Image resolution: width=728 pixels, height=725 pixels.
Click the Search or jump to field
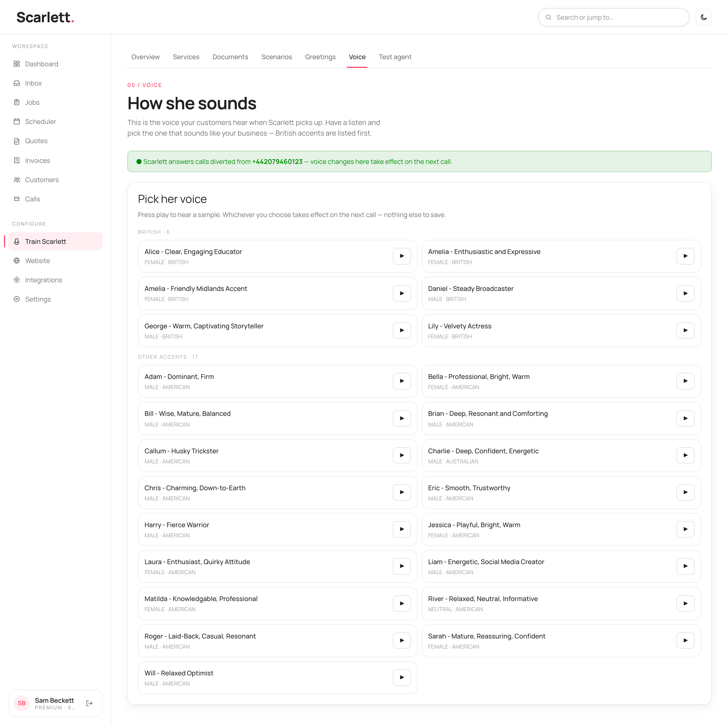pos(613,17)
